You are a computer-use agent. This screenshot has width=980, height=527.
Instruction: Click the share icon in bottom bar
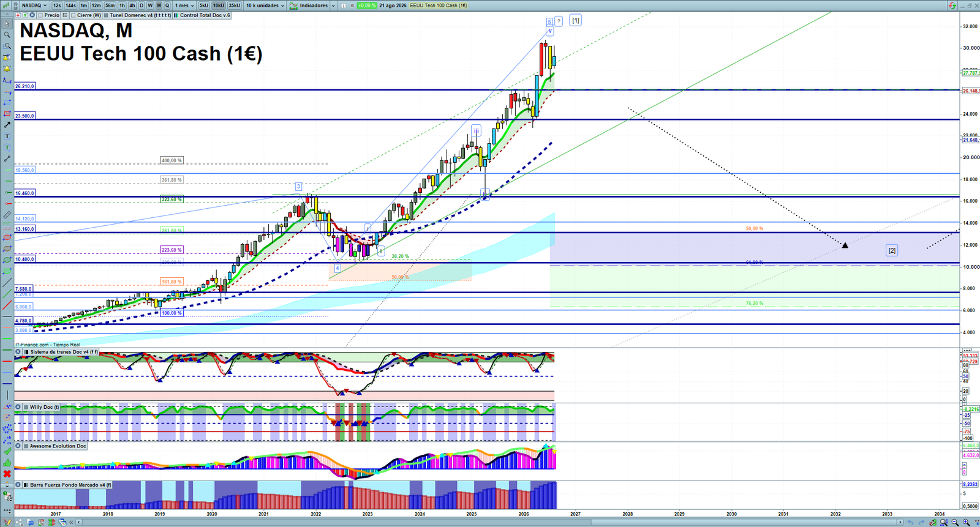pyautogui.click(x=19, y=522)
